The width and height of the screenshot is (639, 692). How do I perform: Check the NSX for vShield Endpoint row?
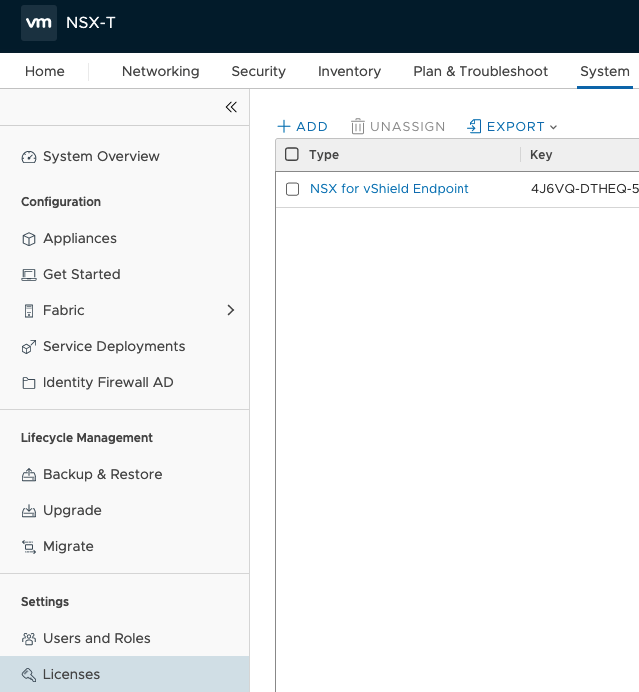coord(292,189)
